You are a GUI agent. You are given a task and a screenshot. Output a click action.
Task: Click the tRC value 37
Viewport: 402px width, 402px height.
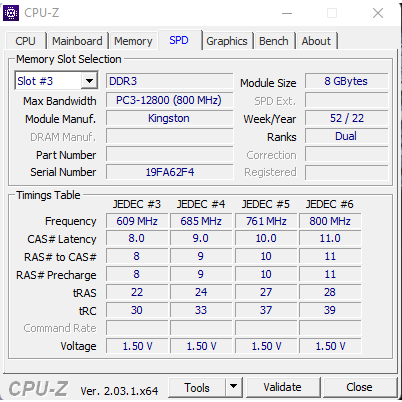(x=266, y=310)
